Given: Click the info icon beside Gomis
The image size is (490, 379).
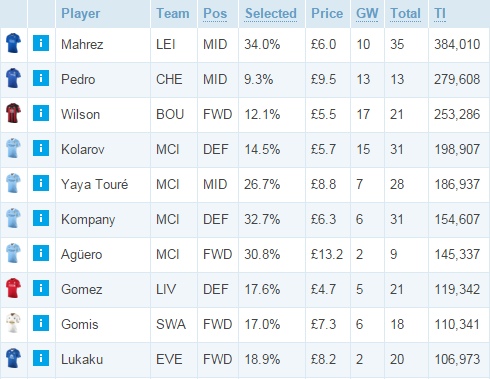Looking at the screenshot, I should pyautogui.click(x=41, y=323).
